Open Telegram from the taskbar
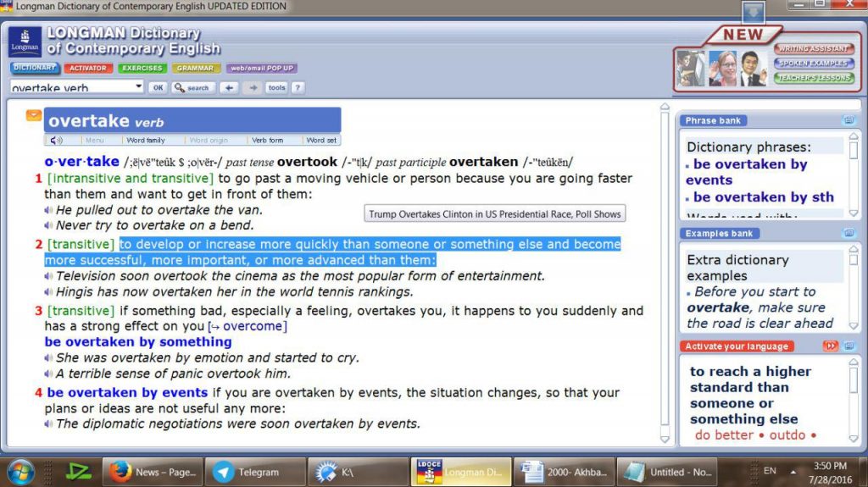The image size is (868, 487). [x=254, y=472]
